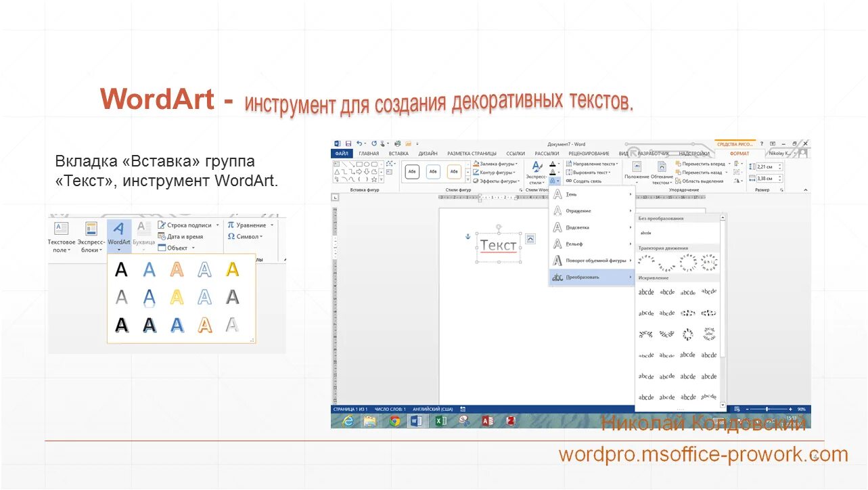
Task: Adjust the zoom slider in status bar
Action: click(x=767, y=409)
